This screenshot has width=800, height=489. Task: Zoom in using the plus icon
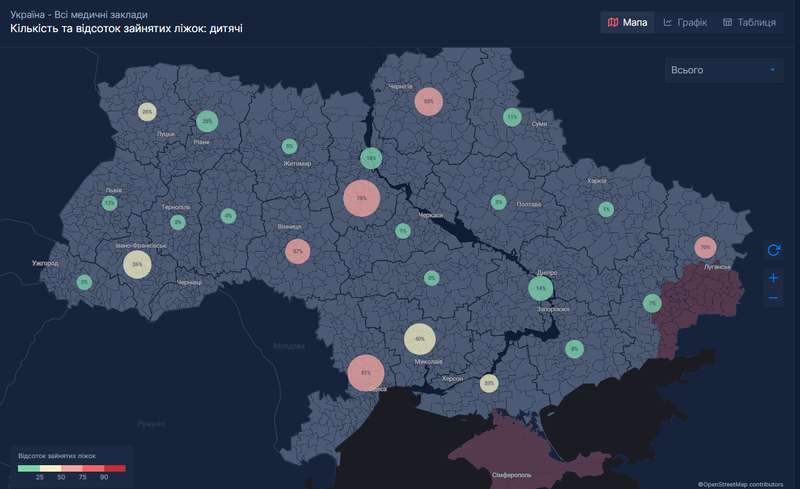(773, 278)
